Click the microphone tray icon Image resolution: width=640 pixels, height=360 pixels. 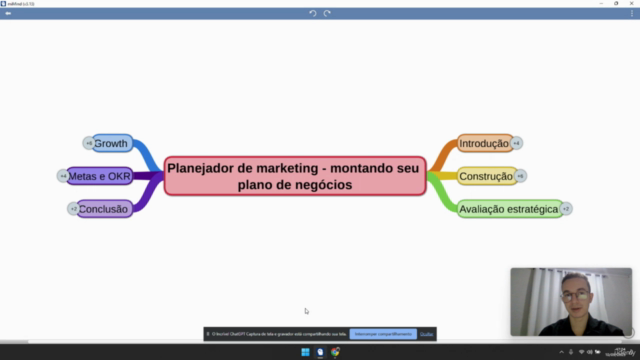pyautogui.click(x=571, y=352)
